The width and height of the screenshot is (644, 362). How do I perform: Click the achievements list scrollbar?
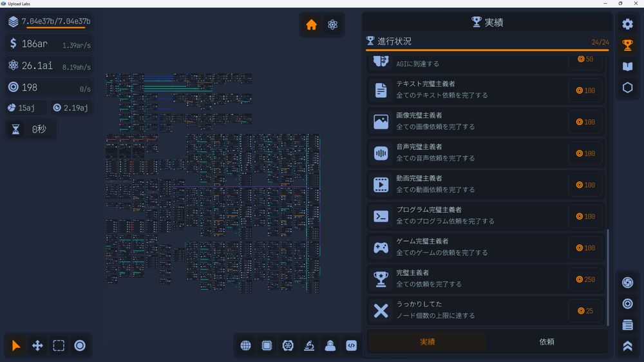(608, 278)
